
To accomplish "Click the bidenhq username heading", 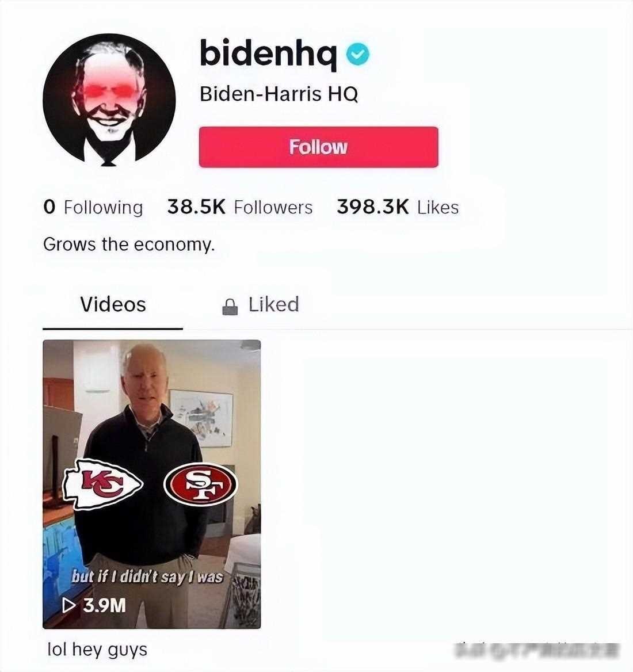I will (268, 53).
